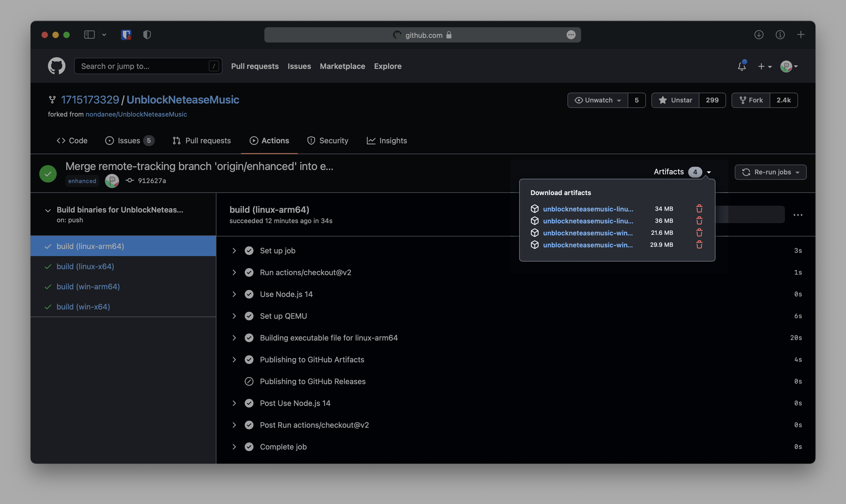The height and width of the screenshot is (504, 846).
Task: Expand the Set up QEMU step
Action: click(x=234, y=316)
